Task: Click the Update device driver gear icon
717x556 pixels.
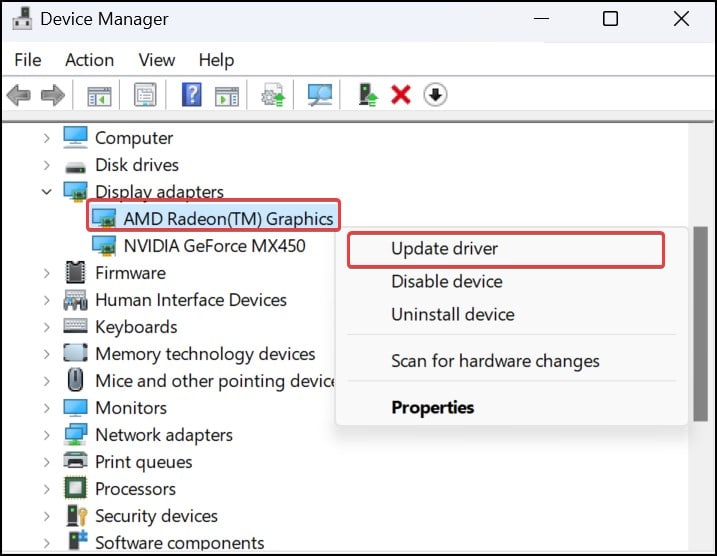Action: 273,95
